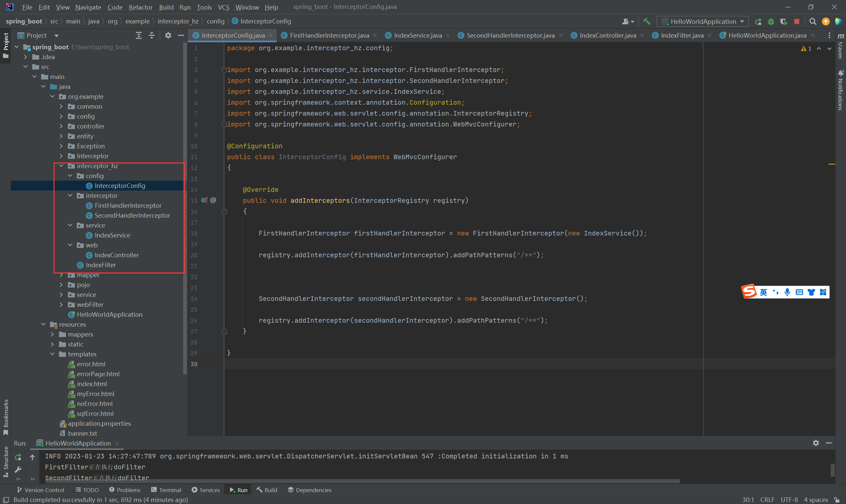Switch to IndexController.java editor tab
This screenshot has width=846, height=504.
click(607, 35)
